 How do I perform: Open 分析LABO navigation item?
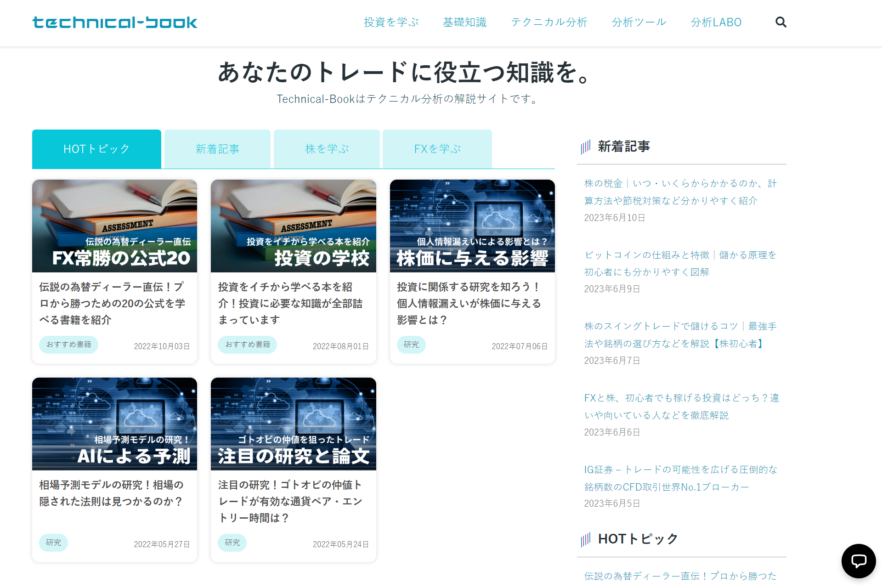coord(716,22)
